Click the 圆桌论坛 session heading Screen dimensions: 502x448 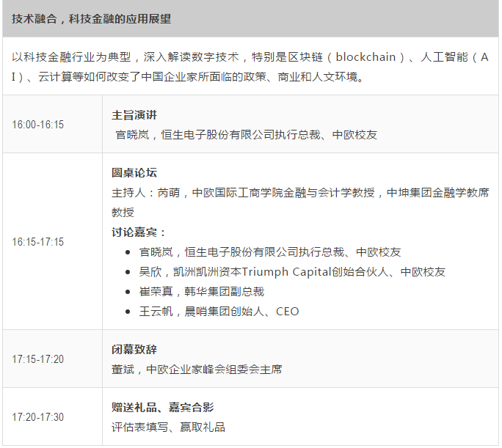pyautogui.click(x=134, y=173)
